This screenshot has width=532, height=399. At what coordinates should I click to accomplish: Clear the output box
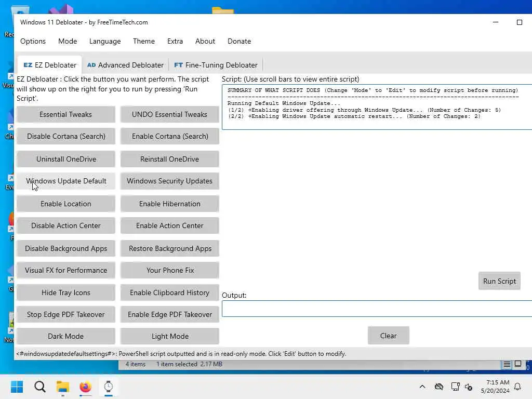[389, 336]
